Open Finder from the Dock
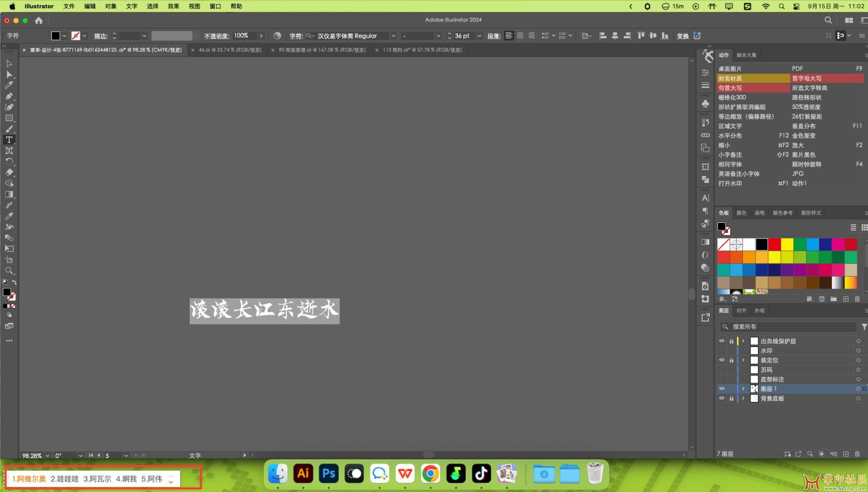Viewport: 868px width, 492px height. 278,474
